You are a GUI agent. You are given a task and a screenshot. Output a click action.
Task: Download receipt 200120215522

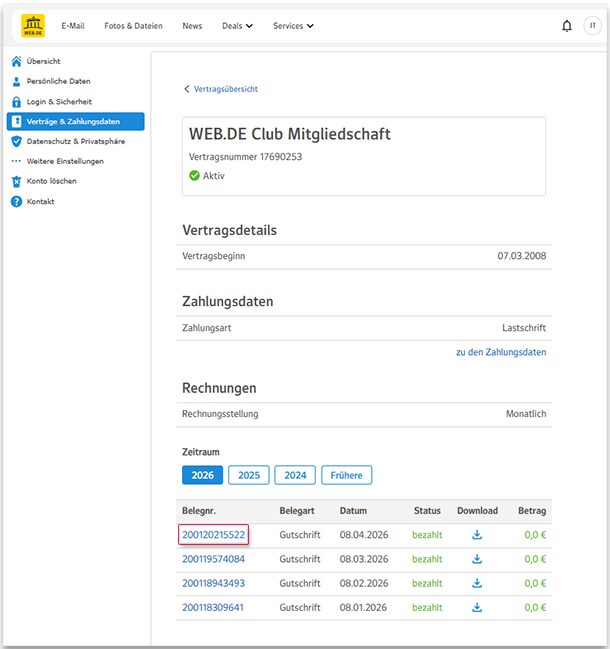click(x=477, y=535)
